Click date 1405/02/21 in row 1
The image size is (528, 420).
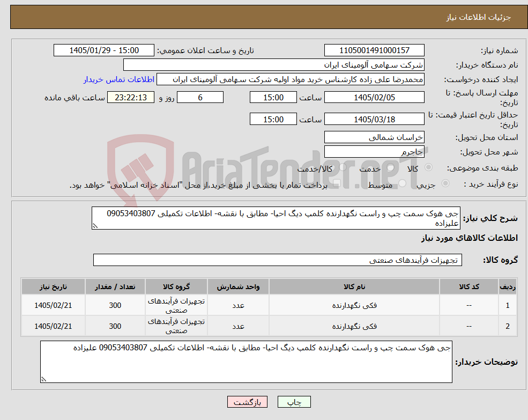[53, 305]
